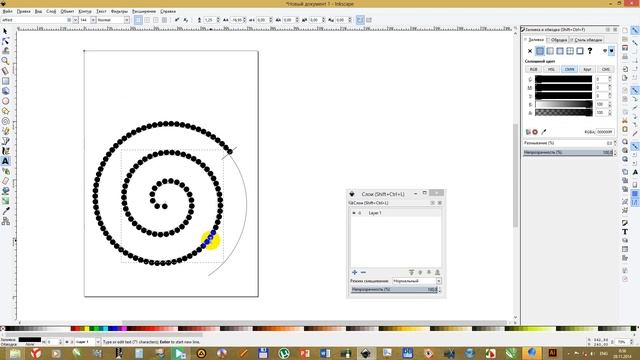Select the Paint bucket tool

pyautogui.click(x=5, y=191)
